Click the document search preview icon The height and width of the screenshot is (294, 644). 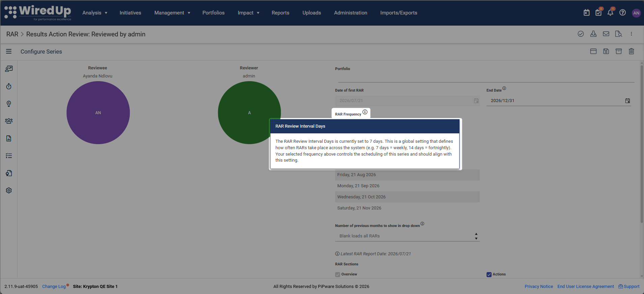click(x=619, y=34)
